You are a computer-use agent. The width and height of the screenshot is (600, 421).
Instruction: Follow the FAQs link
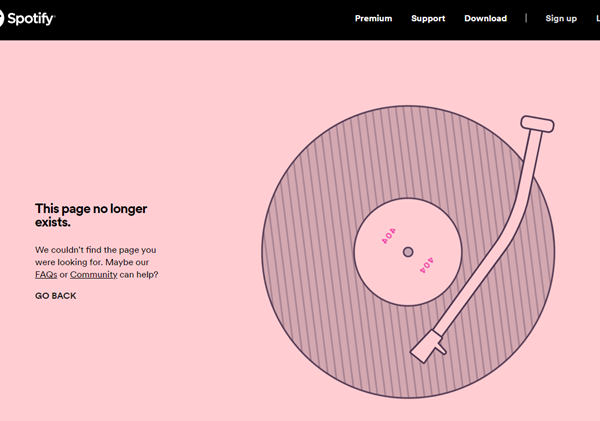[x=46, y=274]
